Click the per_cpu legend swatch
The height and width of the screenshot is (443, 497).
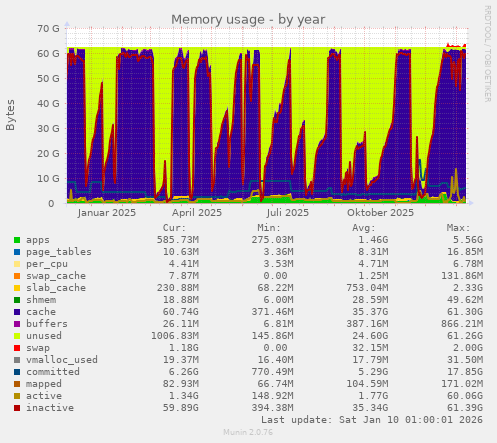pyautogui.click(x=17, y=264)
